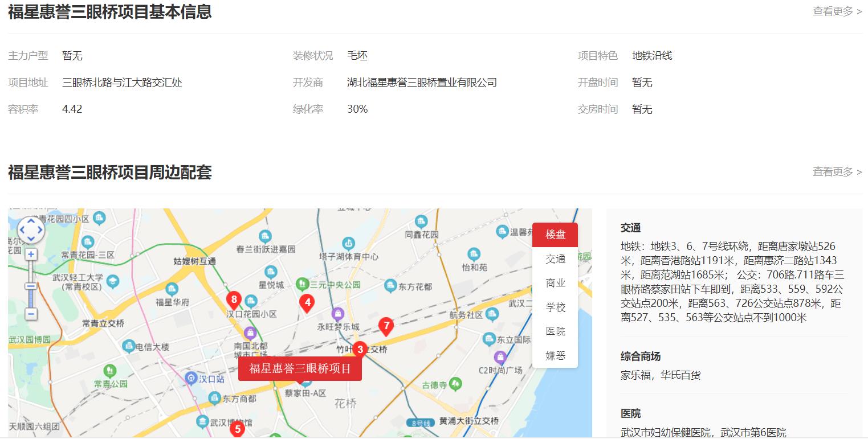Viewport: 868px width, 439px height.
Task: Toggle the 学校 map overlay
Action: point(554,307)
